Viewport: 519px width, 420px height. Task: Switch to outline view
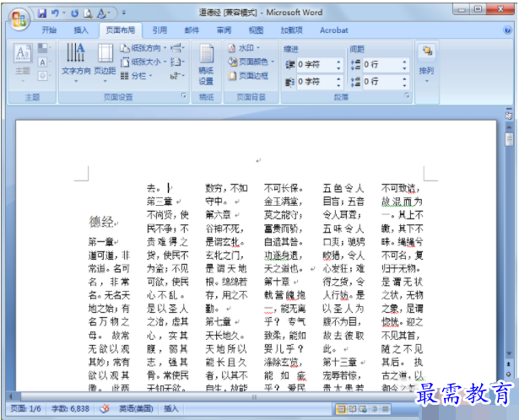point(375,409)
